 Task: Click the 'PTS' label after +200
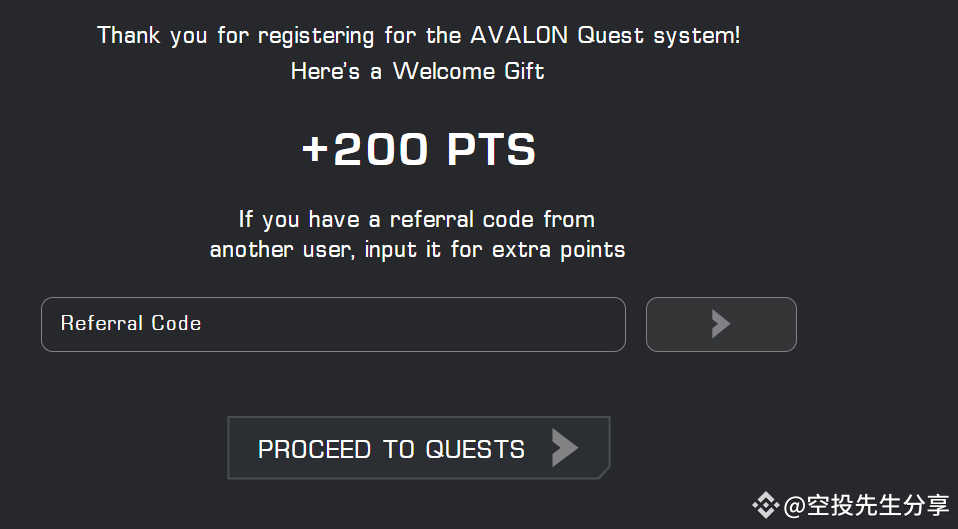(x=491, y=149)
